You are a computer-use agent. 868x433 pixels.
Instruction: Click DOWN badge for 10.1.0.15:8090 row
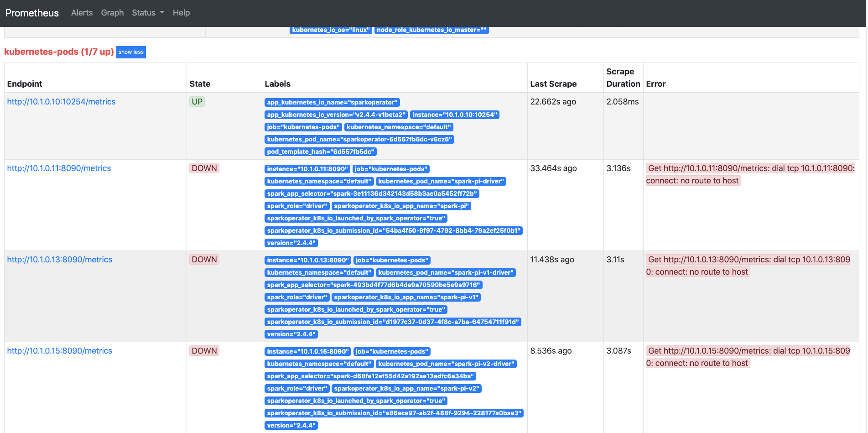204,351
